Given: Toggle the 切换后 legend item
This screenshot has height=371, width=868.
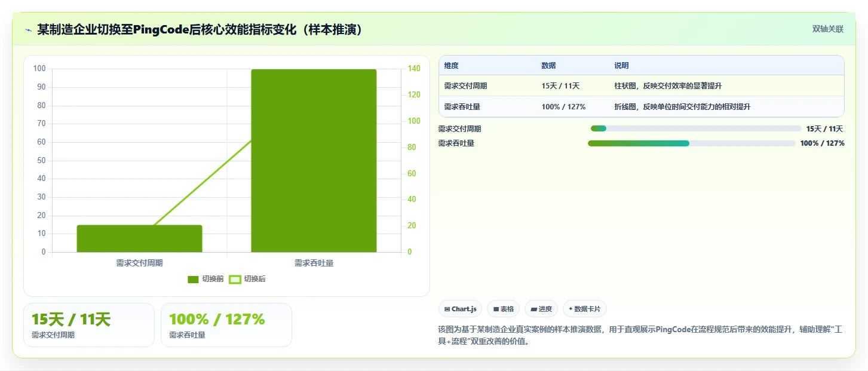Looking at the screenshot, I should point(247,279).
